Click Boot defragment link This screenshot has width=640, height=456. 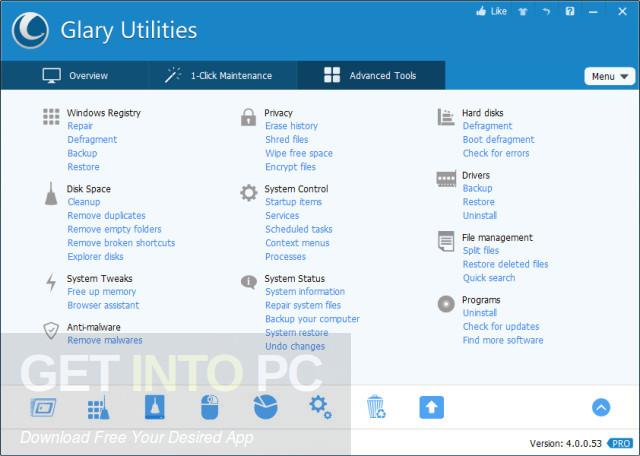pyautogui.click(x=498, y=140)
